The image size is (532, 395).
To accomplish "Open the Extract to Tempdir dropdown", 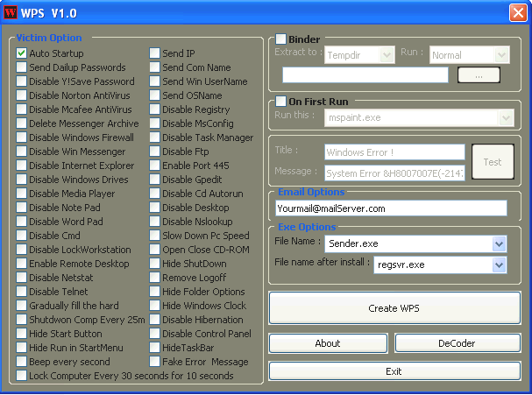I will [387, 55].
